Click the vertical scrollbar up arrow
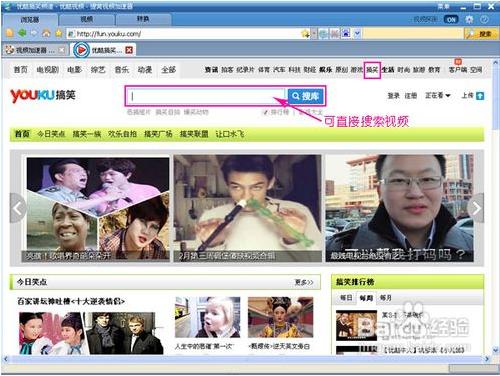 click(496, 63)
